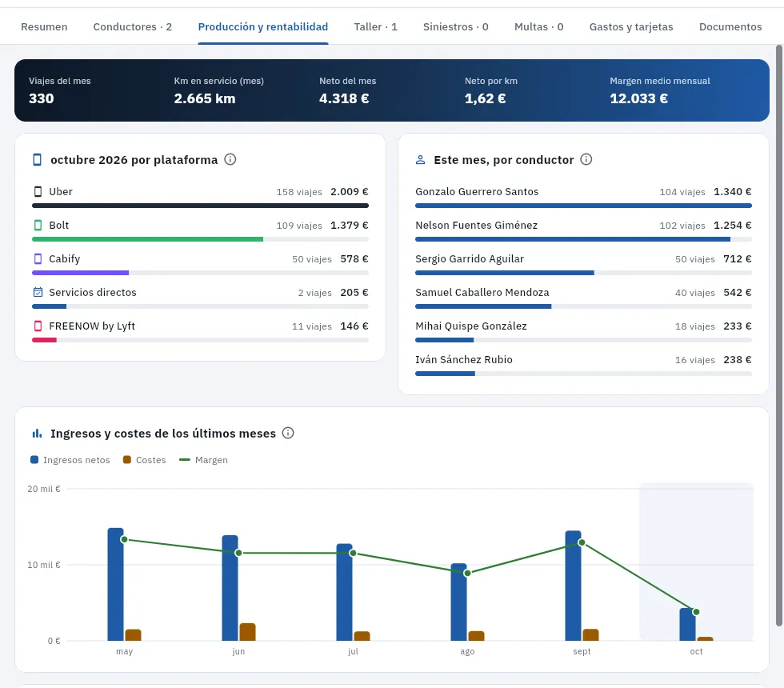The height and width of the screenshot is (688, 784).
Task: Click info icon beside octubre 2026 por plataforma
Action: 230,159
